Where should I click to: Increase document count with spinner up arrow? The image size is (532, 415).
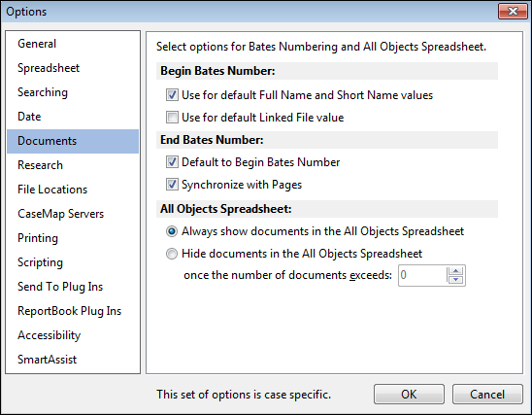[x=455, y=271]
